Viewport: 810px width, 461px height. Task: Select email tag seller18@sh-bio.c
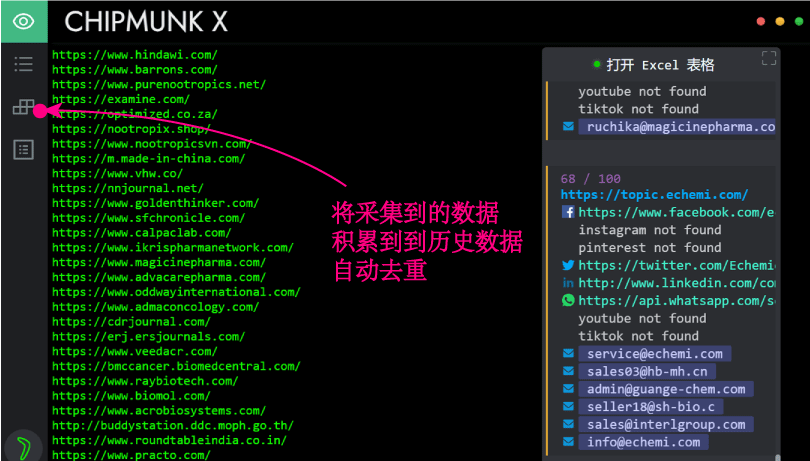651,407
